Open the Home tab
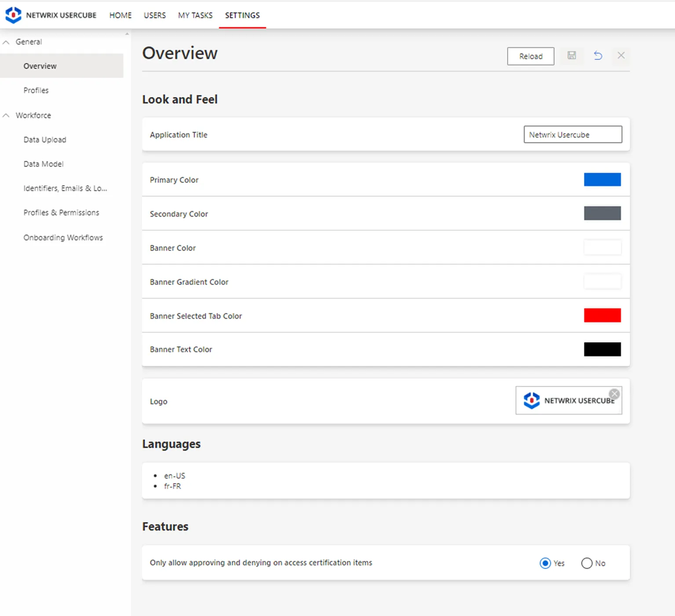 (120, 15)
